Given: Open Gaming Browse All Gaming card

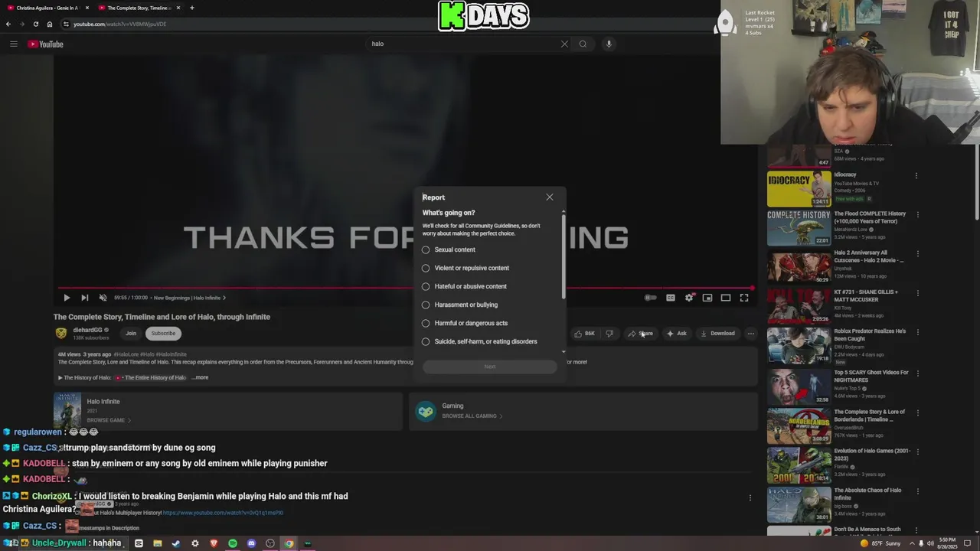Looking at the screenshot, I should tap(583, 412).
